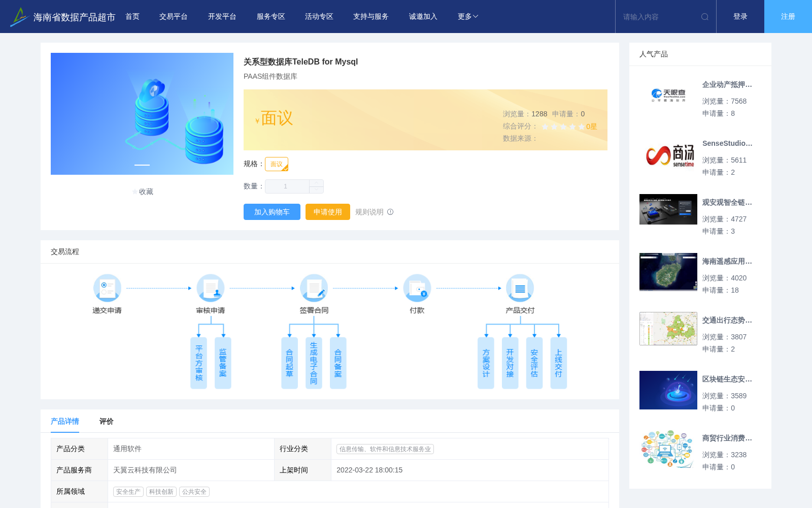Increase quantity with the up arrow
The image size is (812, 508).
(x=316, y=183)
